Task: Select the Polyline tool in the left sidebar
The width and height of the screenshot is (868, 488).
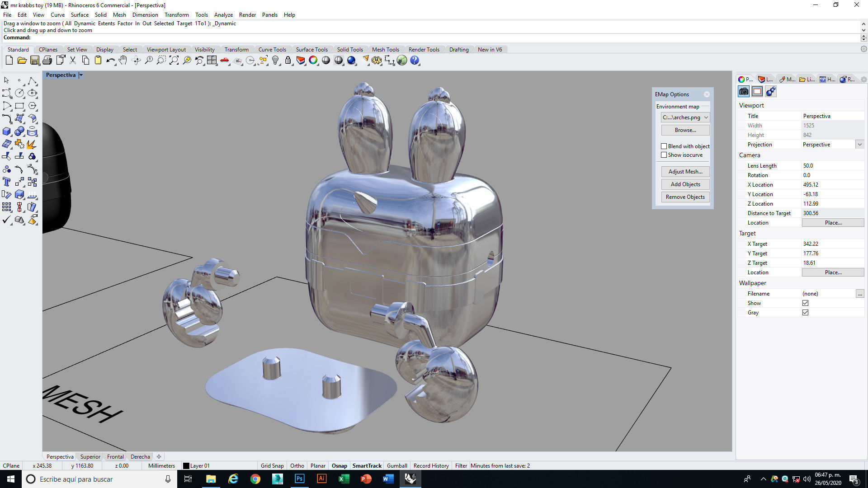Action: (x=32, y=80)
